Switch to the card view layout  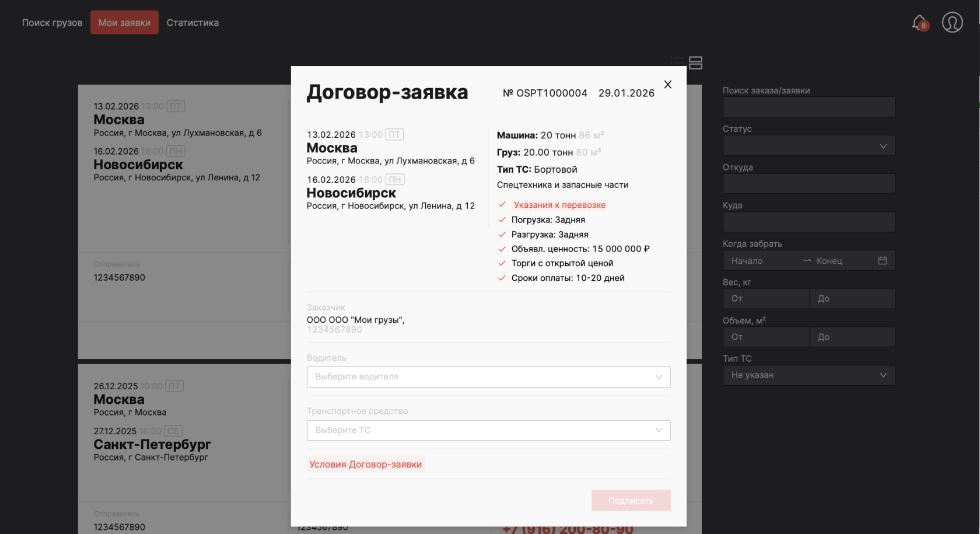[x=695, y=63]
